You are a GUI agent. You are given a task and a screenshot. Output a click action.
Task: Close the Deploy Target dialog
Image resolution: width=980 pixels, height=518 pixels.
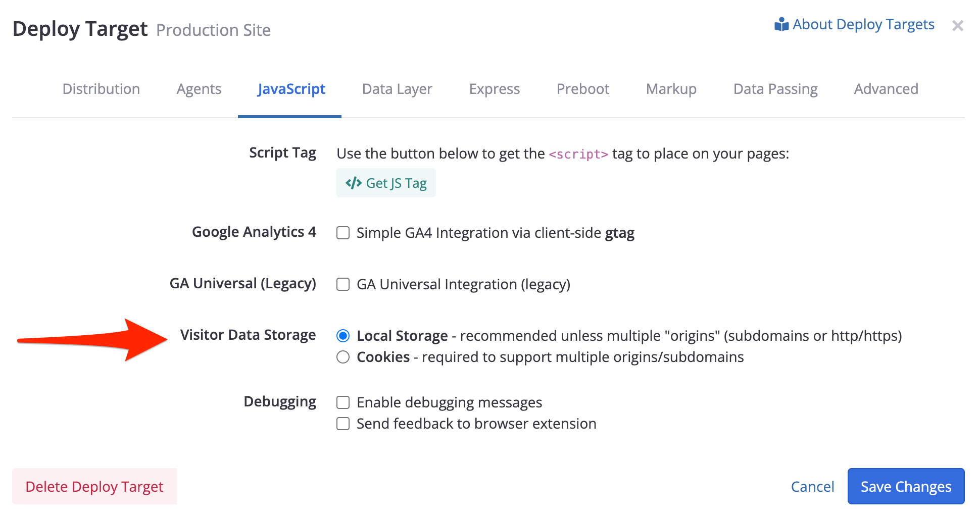[957, 26]
